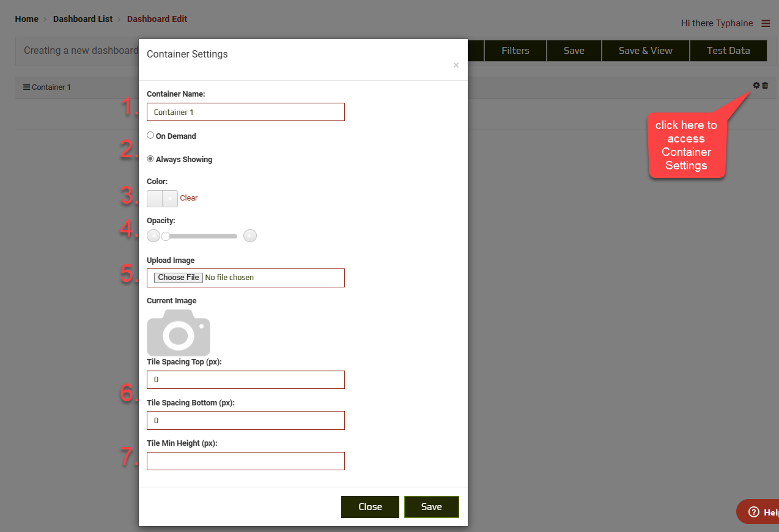Click the Tile Min Height input
Image resolution: width=779 pixels, height=532 pixels.
(245, 461)
